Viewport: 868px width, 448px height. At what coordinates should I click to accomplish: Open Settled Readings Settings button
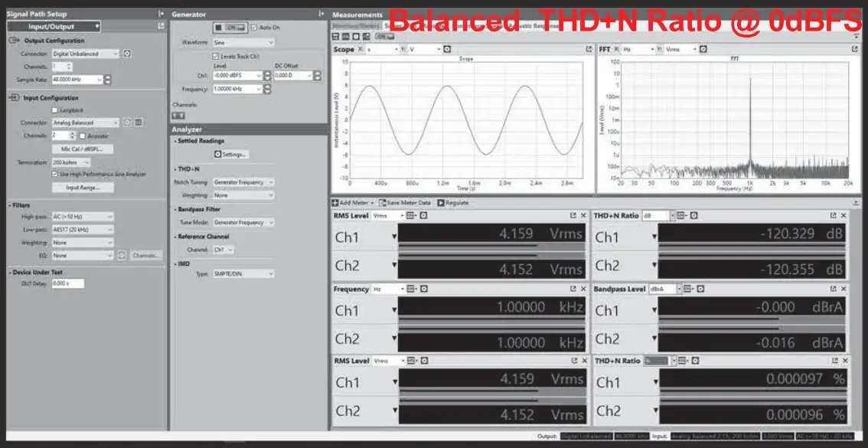point(231,154)
